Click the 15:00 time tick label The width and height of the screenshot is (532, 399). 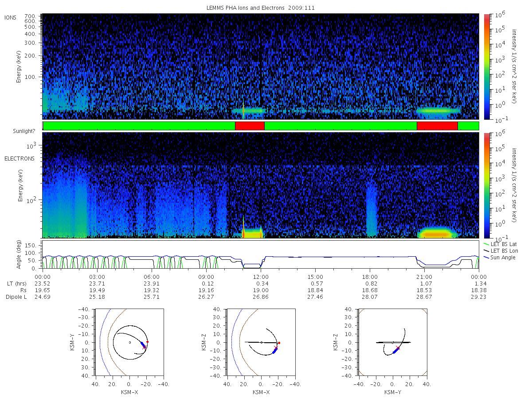click(x=315, y=277)
